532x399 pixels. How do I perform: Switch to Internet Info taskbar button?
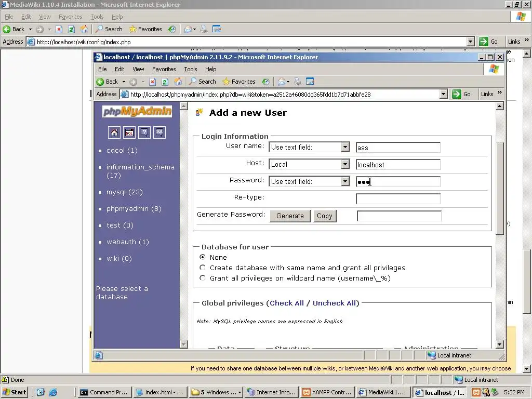(x=272, y=392)
